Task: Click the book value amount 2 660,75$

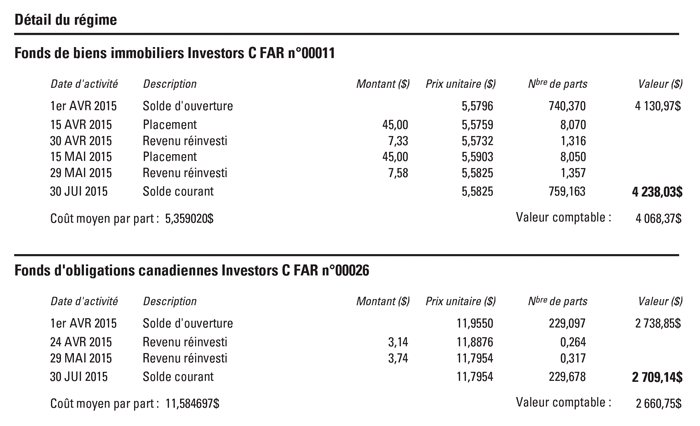Action: pyautogui.click(x=658, y=403)
